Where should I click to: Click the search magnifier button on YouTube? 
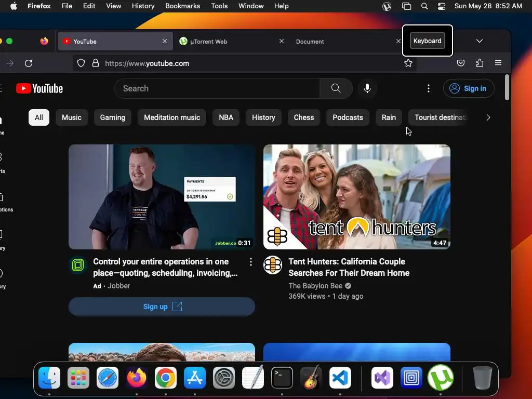(x=336, y=88)
